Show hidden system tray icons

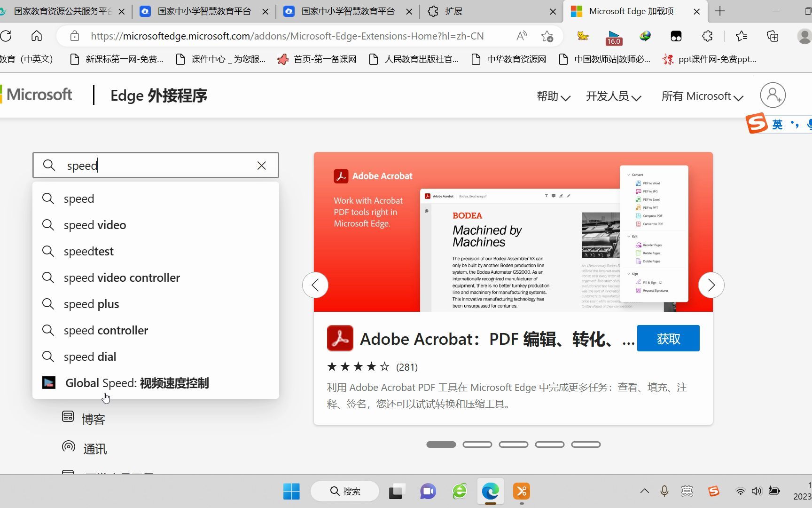[x=645, y=491]
